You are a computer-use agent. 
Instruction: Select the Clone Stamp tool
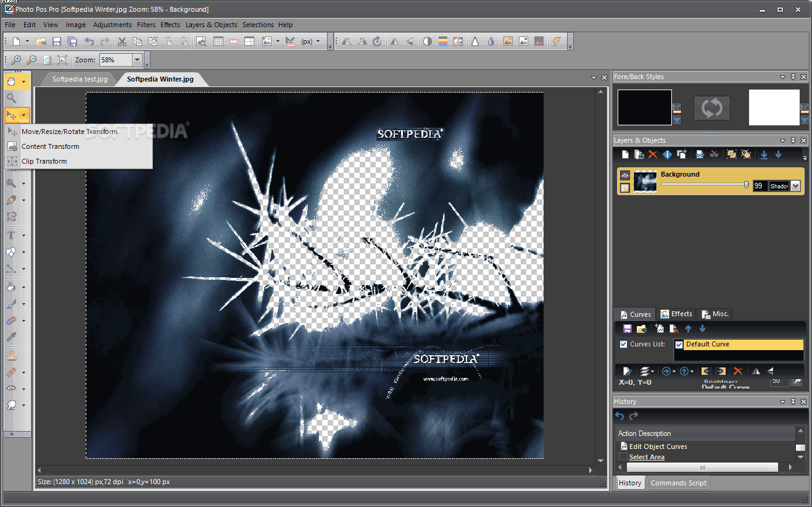[11, 356]
